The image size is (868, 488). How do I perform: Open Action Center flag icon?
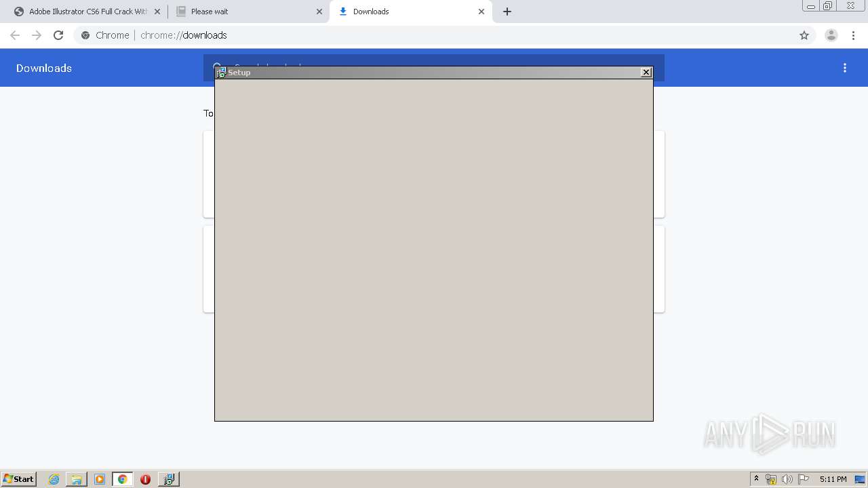coord(804,479)
